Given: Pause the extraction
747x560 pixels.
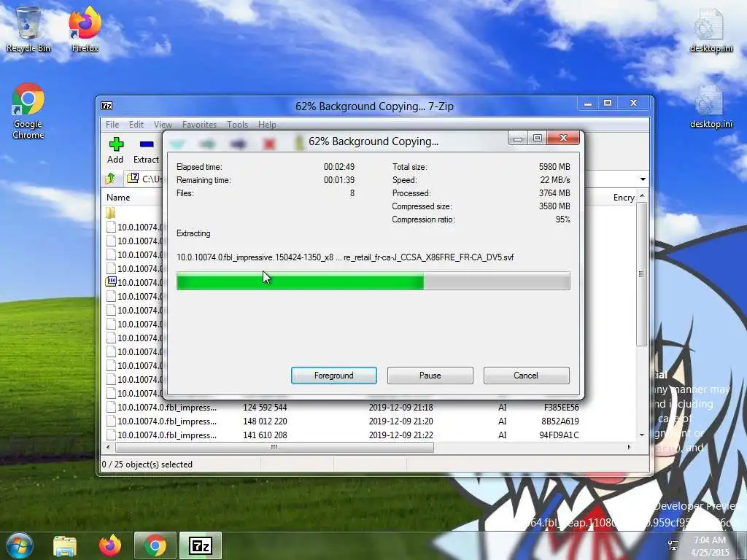Looking at the screenshot, I should point(430,376).
